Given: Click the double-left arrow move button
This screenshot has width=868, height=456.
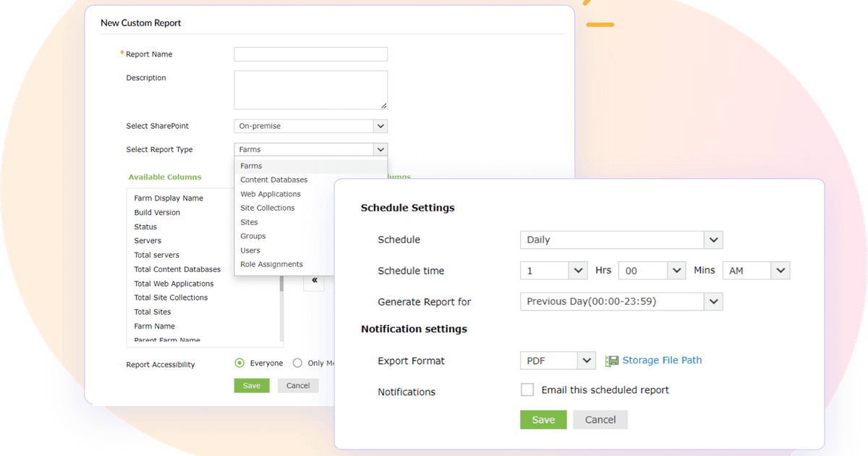Looking at the screenshot, I should coord(314,280).
